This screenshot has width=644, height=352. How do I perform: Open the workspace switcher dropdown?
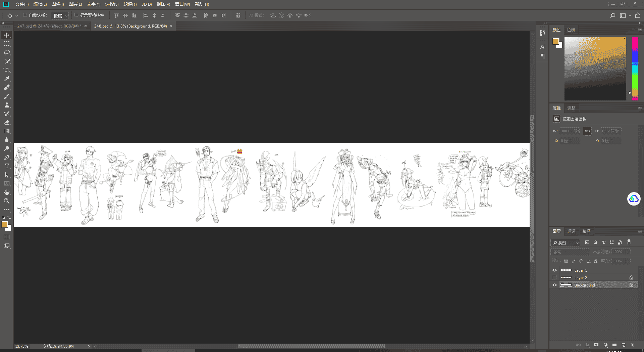[x=625, y=15]
